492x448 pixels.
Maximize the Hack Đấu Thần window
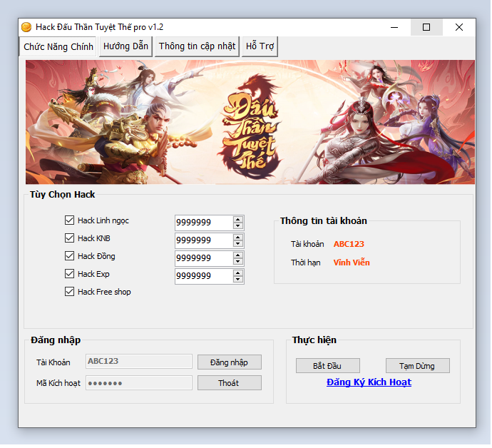426,27
